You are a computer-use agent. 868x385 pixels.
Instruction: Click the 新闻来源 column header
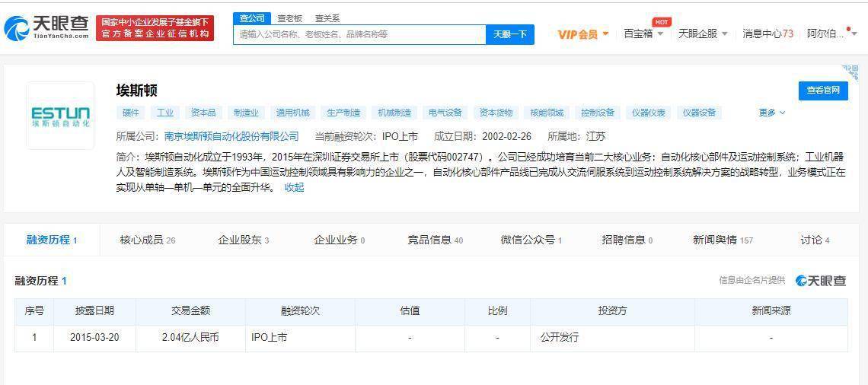pos(771,311)
